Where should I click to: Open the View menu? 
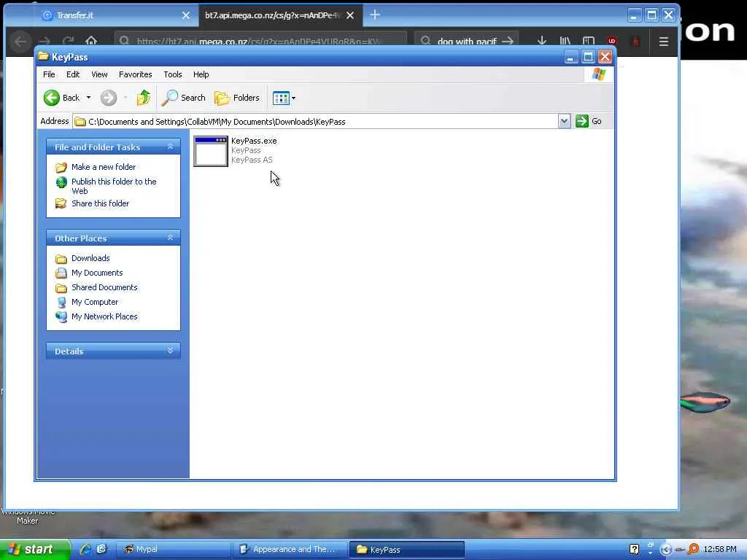(99, 74)
